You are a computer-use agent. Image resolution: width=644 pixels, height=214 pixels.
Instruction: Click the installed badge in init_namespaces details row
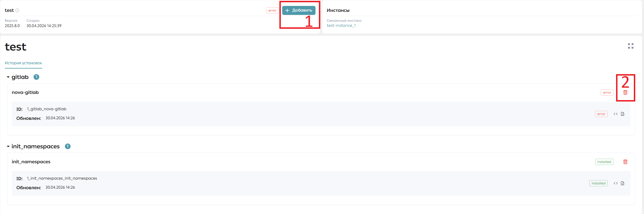tap(598, 183)
